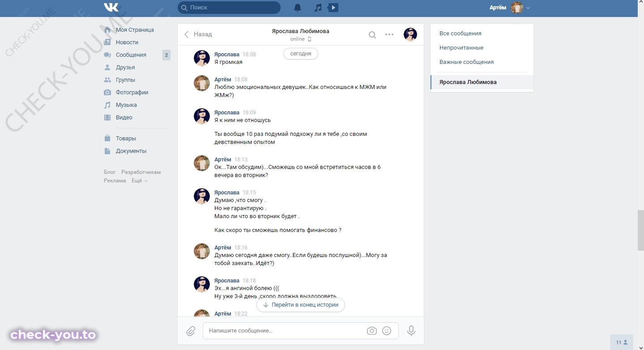Open Ярослава Любимова profile from chat title
Viewport: 644px width, 350px height.
pyautogui.click(x=301, y=31)
